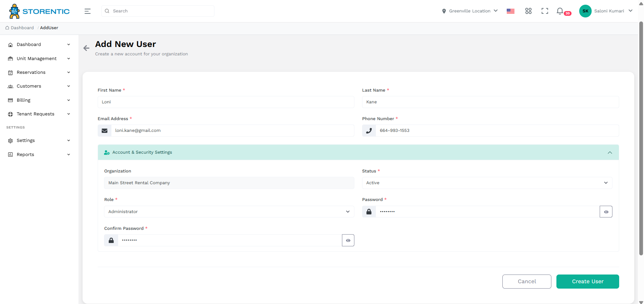This screenshot has height=304, width=644.
Task: Click the US flag language icon
Action: pyautogui.click(x=510, y=11)
